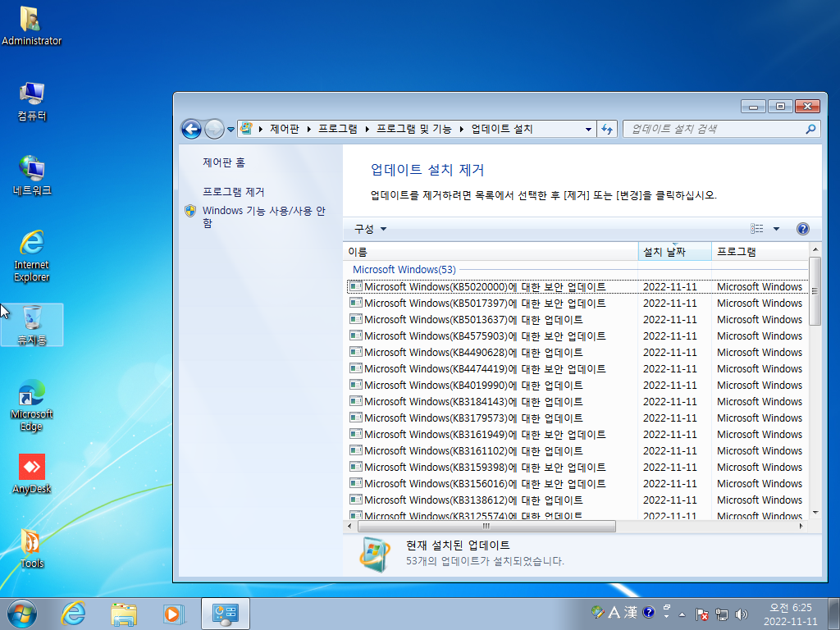Select the KB3161949 security update row
This screenshot has height=630, width=840.
(577, 435)
